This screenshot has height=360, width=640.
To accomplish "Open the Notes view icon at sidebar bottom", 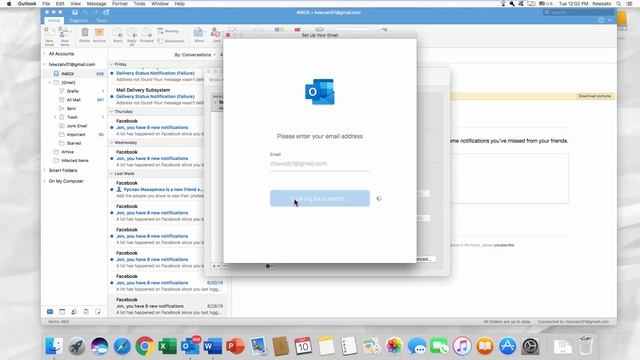I will 98,312.
